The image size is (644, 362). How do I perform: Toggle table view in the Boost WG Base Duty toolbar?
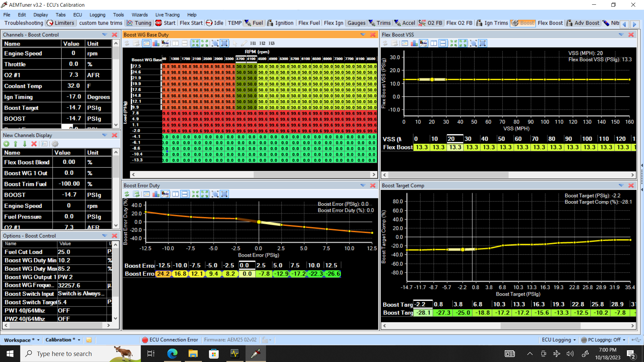(146, 43)
